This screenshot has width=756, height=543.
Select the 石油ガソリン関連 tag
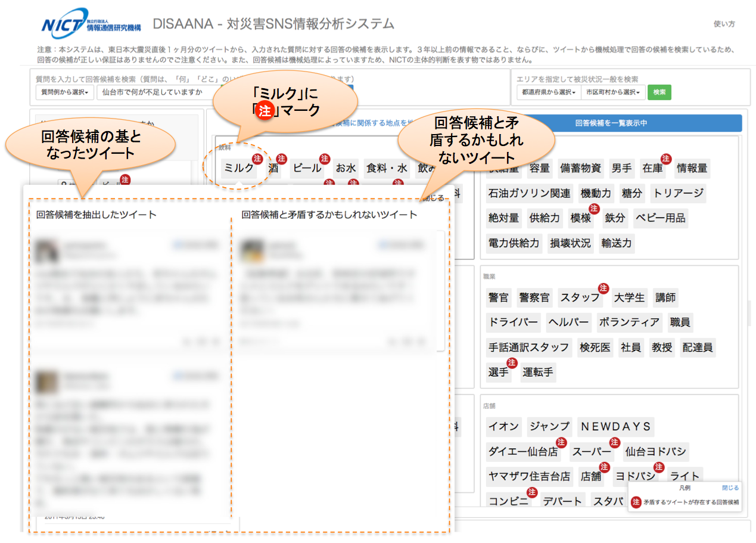(530, 193)
